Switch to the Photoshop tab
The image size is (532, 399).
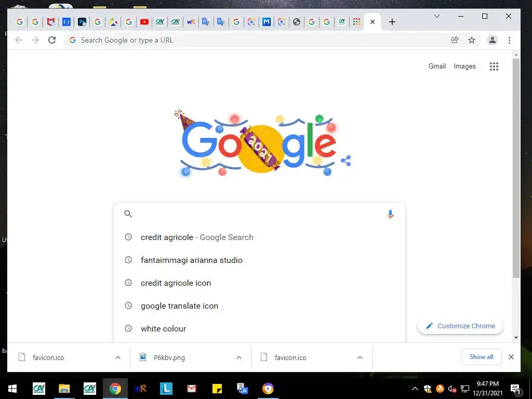[x=82, y=22]
